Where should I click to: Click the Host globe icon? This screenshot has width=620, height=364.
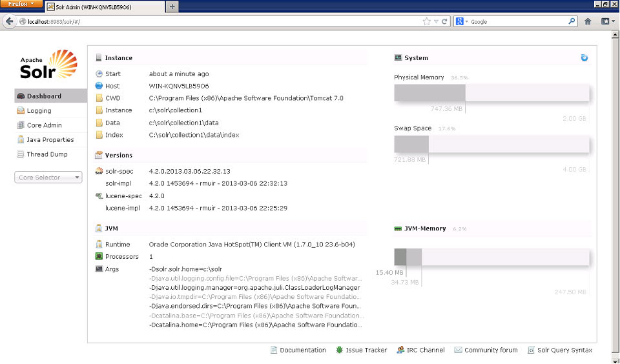(x=99, y=86)
